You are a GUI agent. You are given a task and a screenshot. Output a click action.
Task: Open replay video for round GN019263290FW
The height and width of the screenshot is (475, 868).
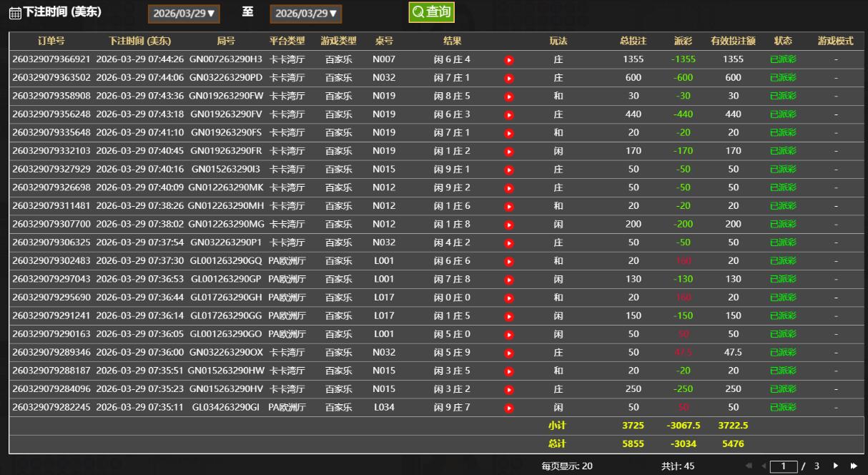(509, 97)
